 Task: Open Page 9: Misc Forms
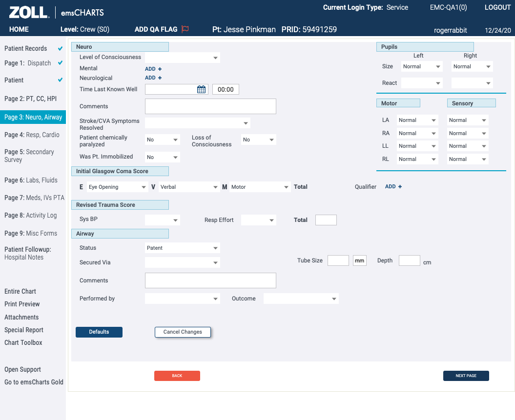pyautogui.click(x=31, y=233)
